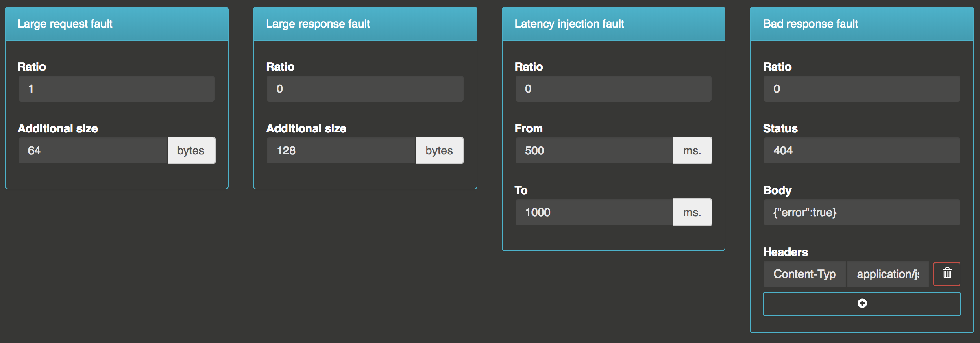Focus the Bad response fault Ratio field
Screen dimensions: 980x343
862,89
